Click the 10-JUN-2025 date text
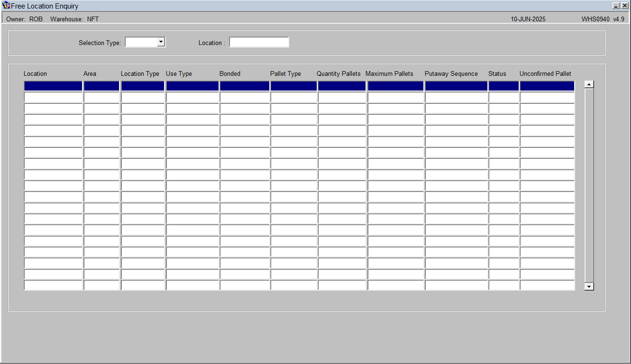This screenshot has height=364, width=631. [x=528, y=19]
